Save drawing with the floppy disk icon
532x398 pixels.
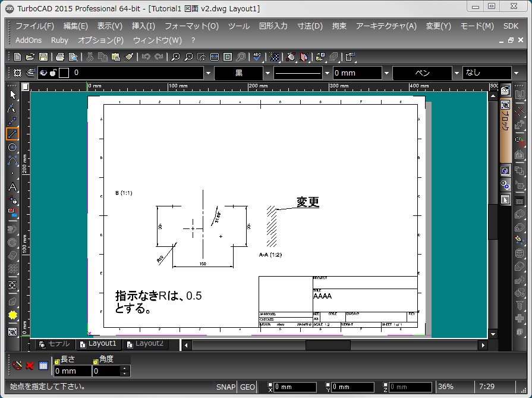click(43, 57)
